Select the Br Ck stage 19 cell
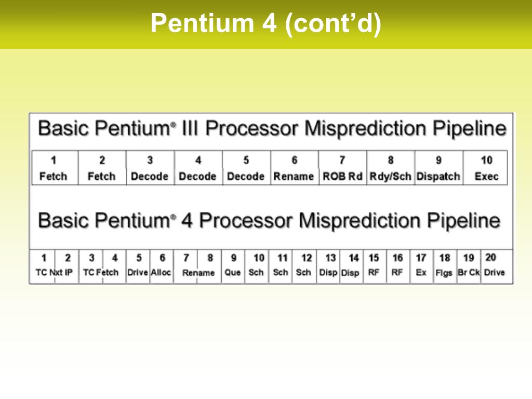 (x=469, y=267)
